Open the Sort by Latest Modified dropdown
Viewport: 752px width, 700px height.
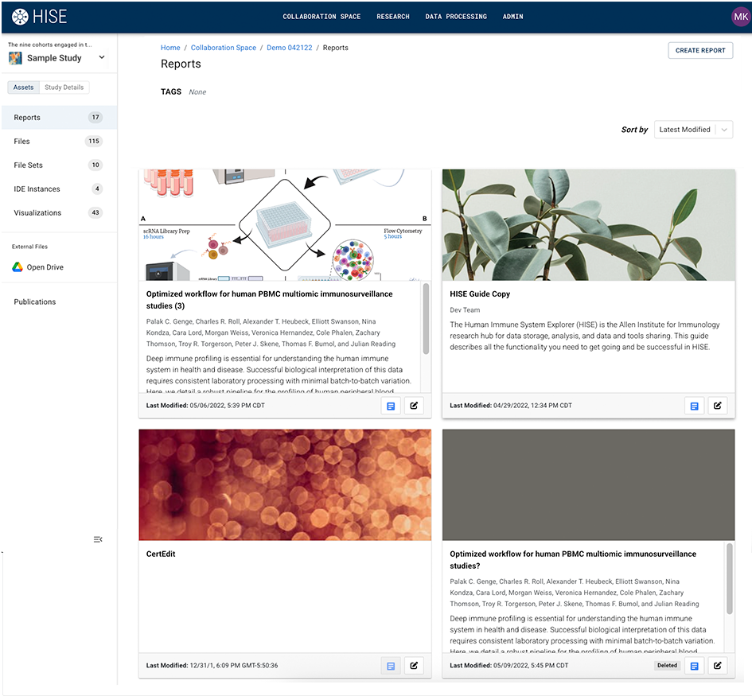(692, 130)
